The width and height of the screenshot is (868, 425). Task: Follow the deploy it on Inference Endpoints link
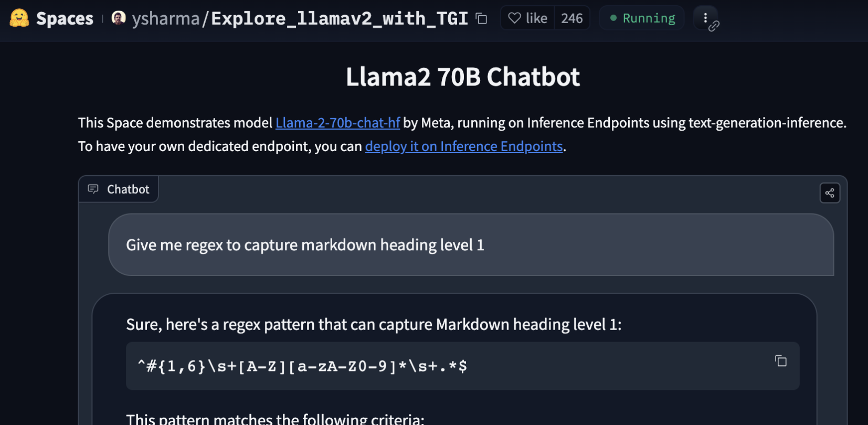[464, 146]
